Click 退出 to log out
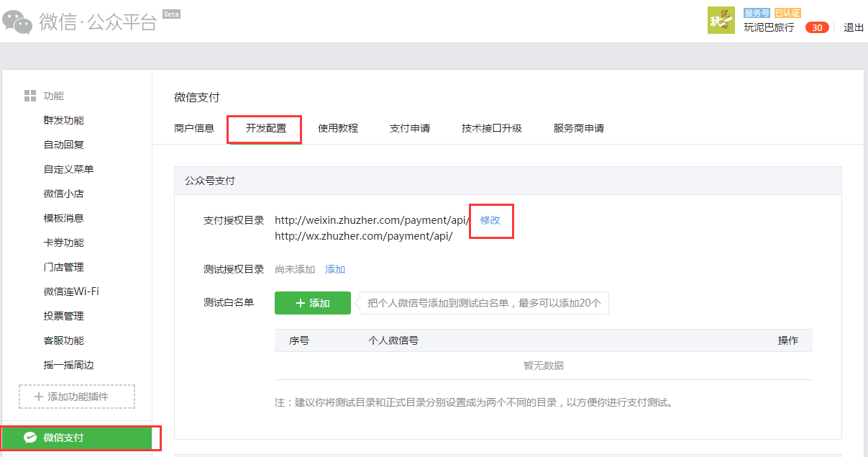Viewport: 868px width, 457px height. [x=854, y=27]
